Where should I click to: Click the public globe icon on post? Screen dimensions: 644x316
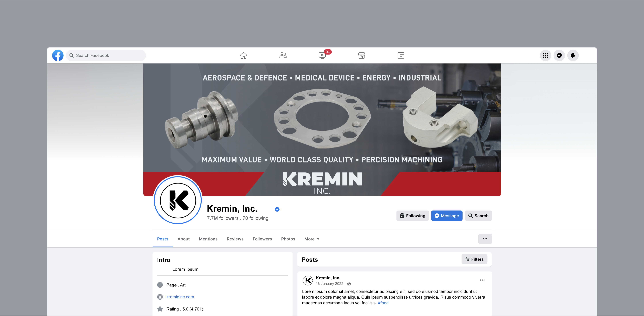click(x=349, y=284)
